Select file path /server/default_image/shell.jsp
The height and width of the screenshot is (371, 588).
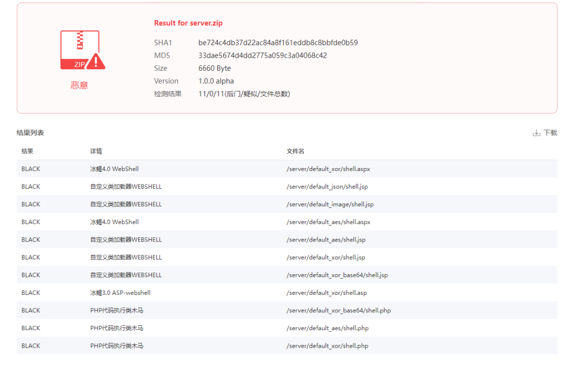pos(330,204)
